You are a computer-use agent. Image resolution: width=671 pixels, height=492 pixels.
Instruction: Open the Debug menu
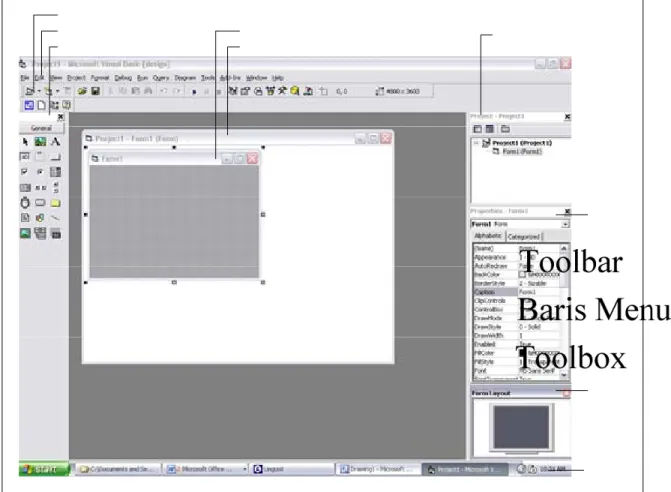click(x=123, y=78)
